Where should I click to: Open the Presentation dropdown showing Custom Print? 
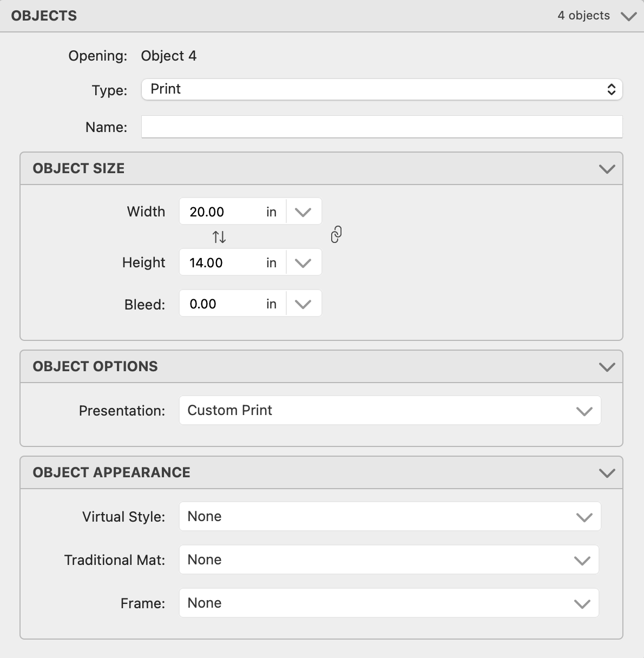[390, 411]
